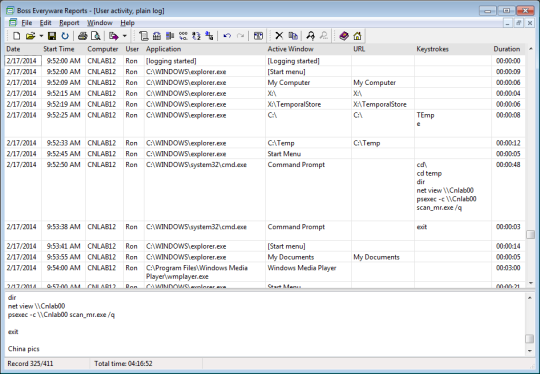Click the 'psexec -c \\Cnlab00 scan_mr.exe /q' line below
The image size is (540, 374).
point(61,315)
